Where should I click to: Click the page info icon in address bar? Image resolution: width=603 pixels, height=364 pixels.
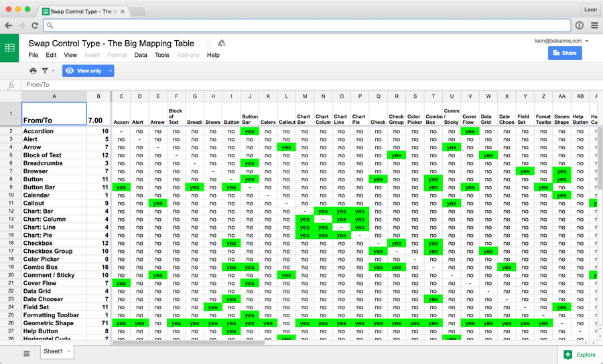579,25
